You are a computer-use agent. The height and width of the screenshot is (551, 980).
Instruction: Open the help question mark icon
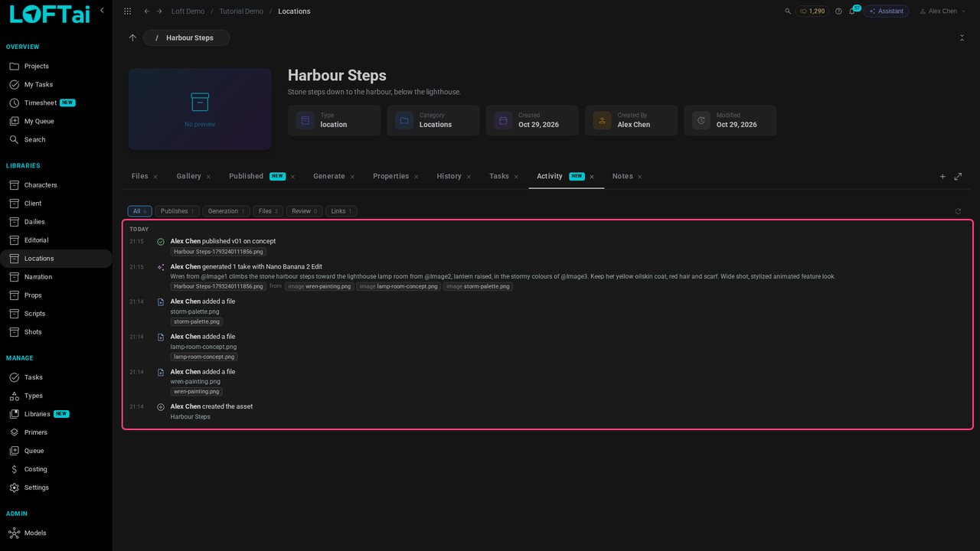[x=838, y=11]
